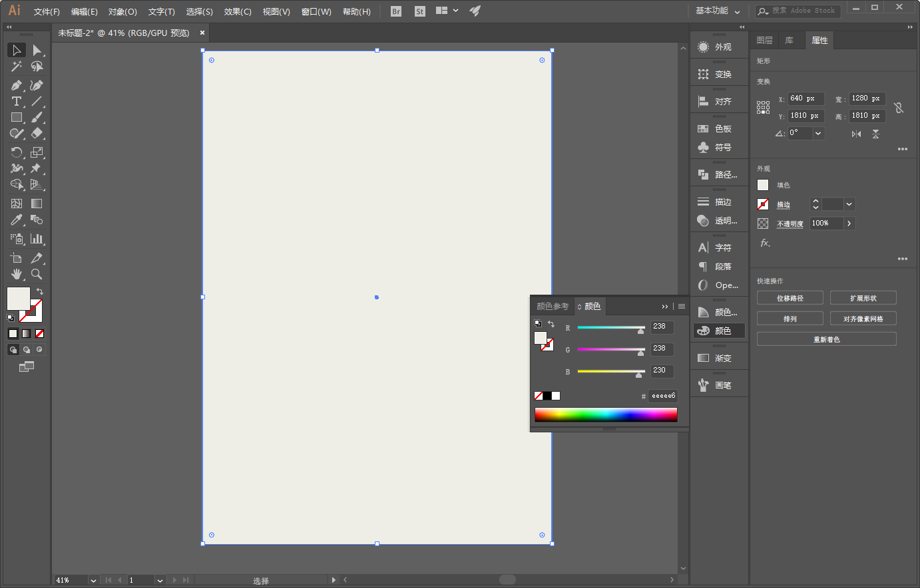Select the Puppet Warp pin tool

37,168
